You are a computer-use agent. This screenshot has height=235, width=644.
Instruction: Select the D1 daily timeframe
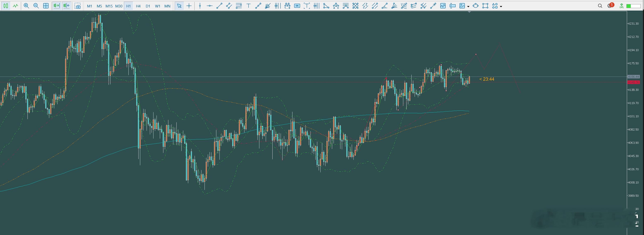pyautogui.click(x=148, y=6)
